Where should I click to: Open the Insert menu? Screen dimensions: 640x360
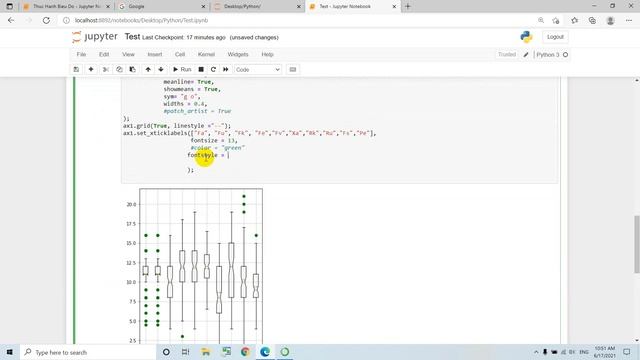[x=155, y=54]
